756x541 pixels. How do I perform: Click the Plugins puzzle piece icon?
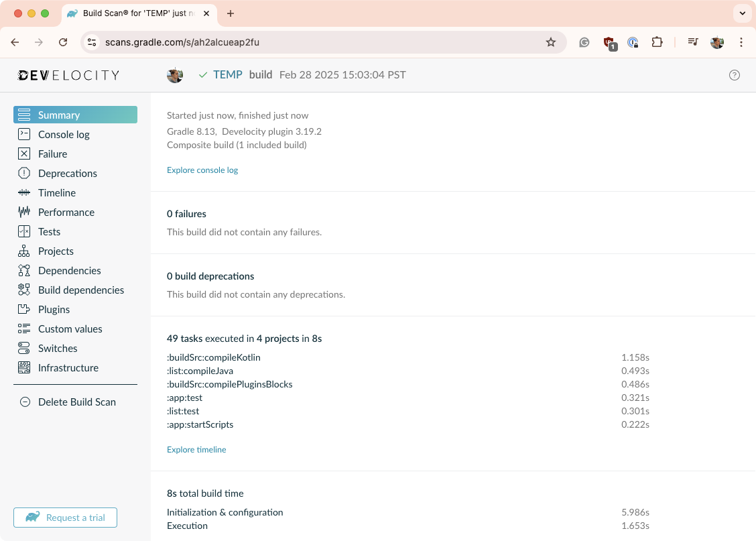[x=24, y=309]
